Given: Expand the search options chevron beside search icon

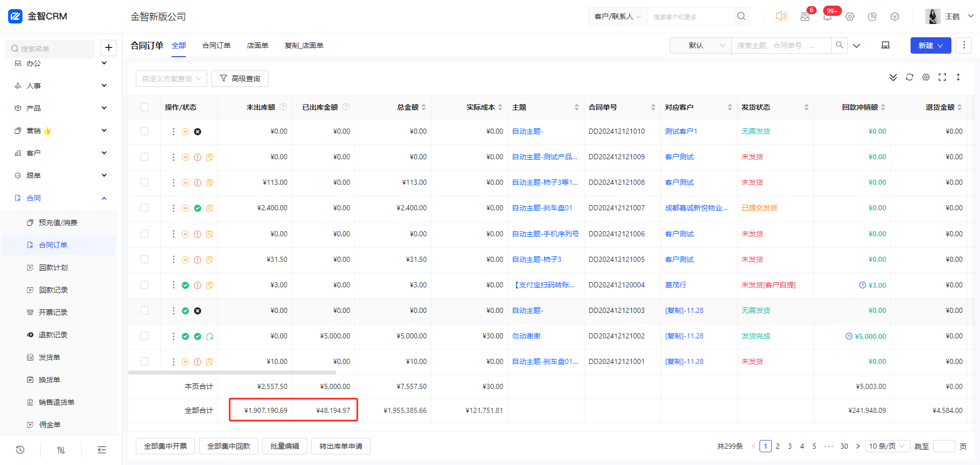Looking at the screenshot, I should 856,45.
